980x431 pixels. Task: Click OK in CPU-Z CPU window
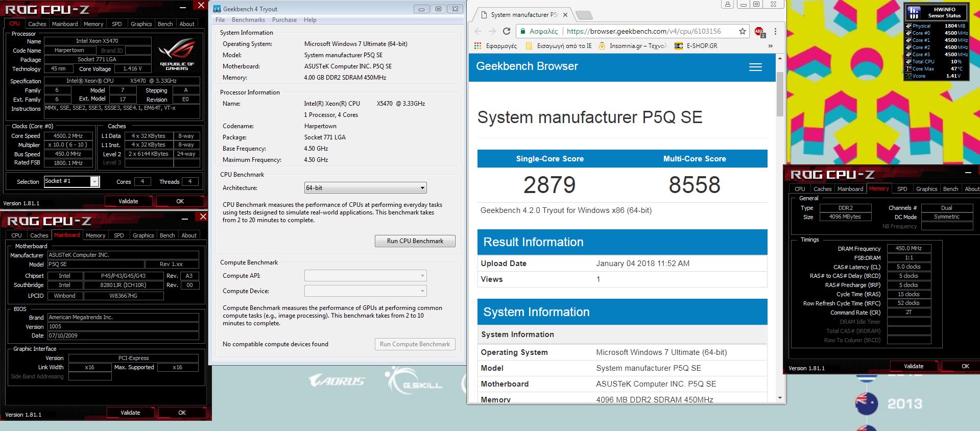point(180,201)
